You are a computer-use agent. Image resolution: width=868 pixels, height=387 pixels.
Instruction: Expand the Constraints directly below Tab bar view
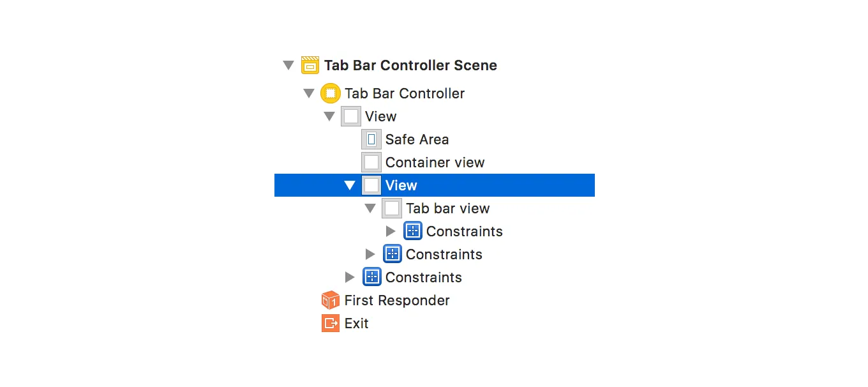(x=391, y=231)
